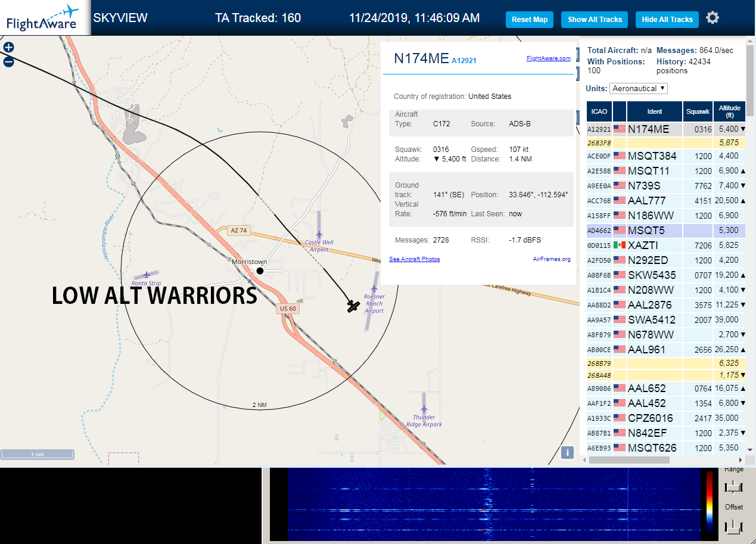Click the Ranta Strip airport icon

(146, 275)
